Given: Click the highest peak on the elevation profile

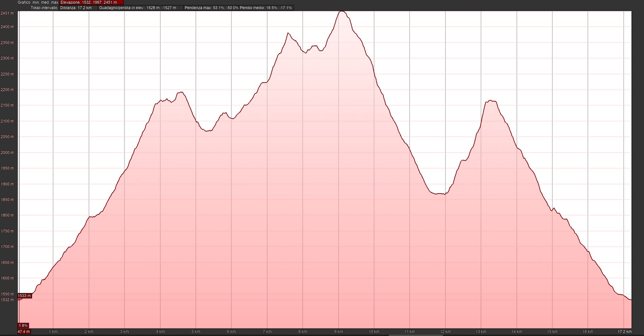Looking at the screenshot, I should [342, 12].
